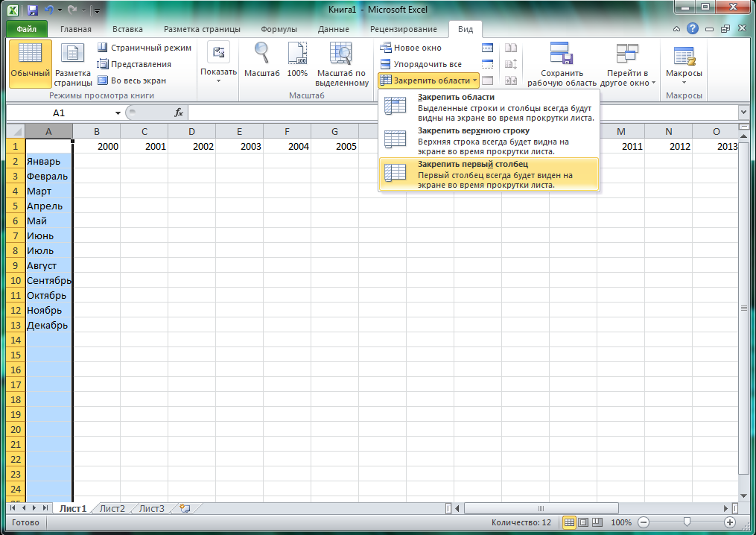Undo the last action in Quick Access toolbar
The width and height of the screenshot is (756, 535).
pyautogui.click(x=48, y=10)
